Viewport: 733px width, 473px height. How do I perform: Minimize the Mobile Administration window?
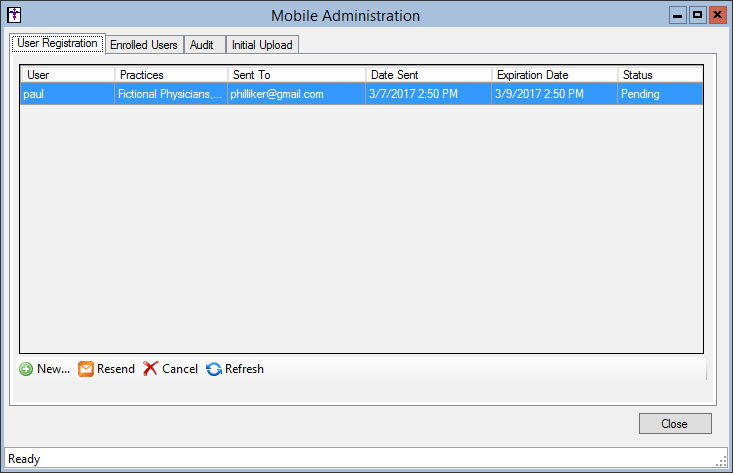[x=678, y=15]
